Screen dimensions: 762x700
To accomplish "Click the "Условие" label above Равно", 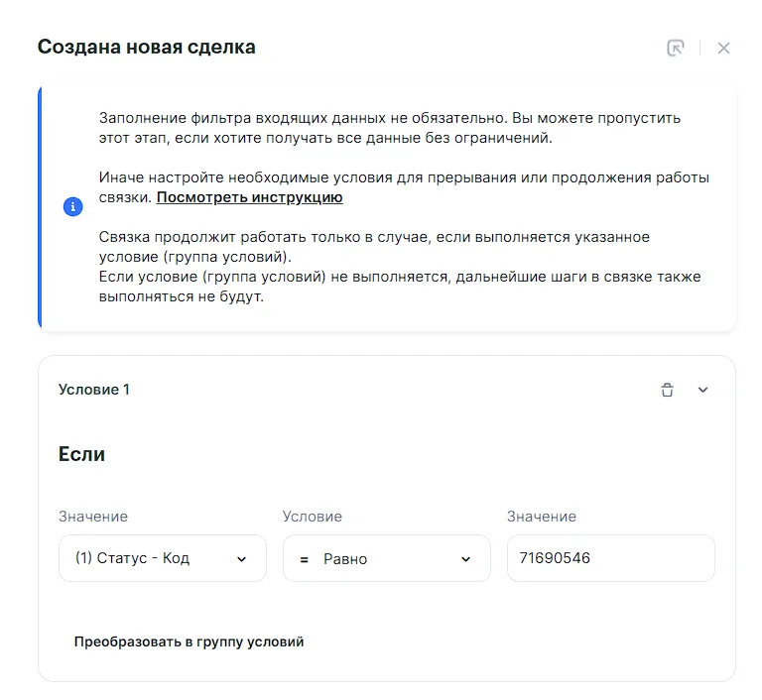I will point(312,517).
